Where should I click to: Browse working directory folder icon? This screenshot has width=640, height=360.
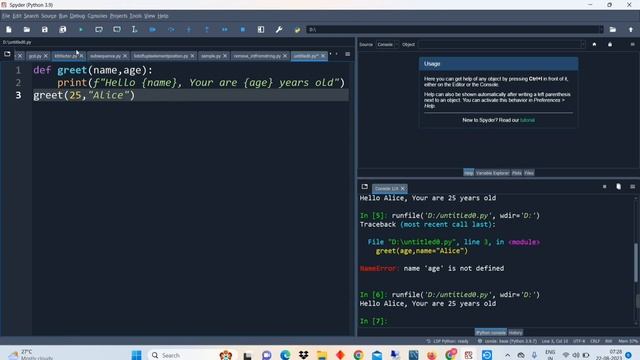coord(613,29)
